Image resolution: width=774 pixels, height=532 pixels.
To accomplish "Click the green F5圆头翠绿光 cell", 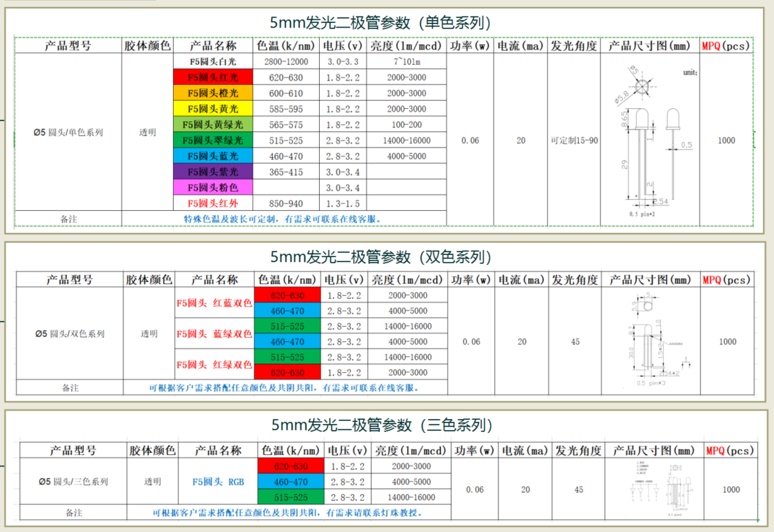I will pyautogui.click(x=213, y=140).
